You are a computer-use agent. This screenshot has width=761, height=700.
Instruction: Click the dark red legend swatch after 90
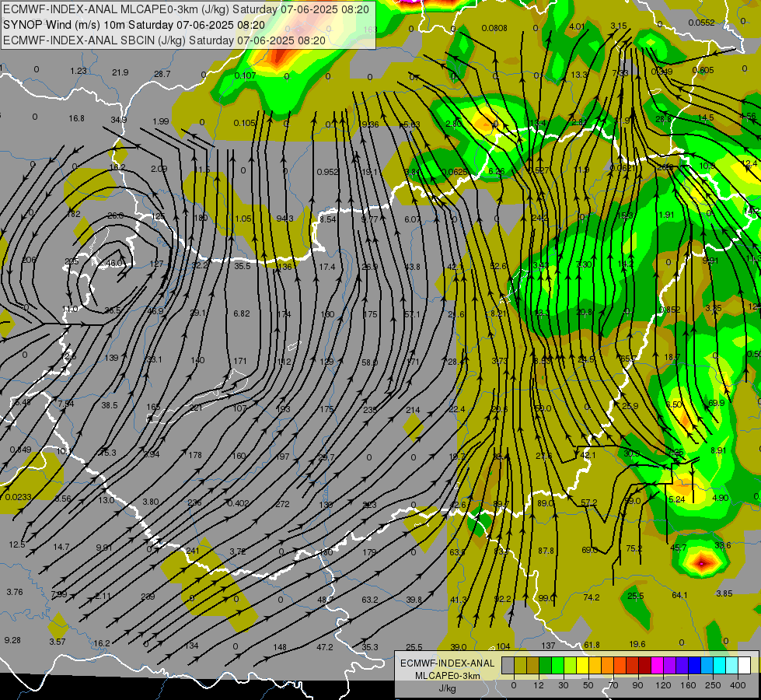click(x=644, y=665)
